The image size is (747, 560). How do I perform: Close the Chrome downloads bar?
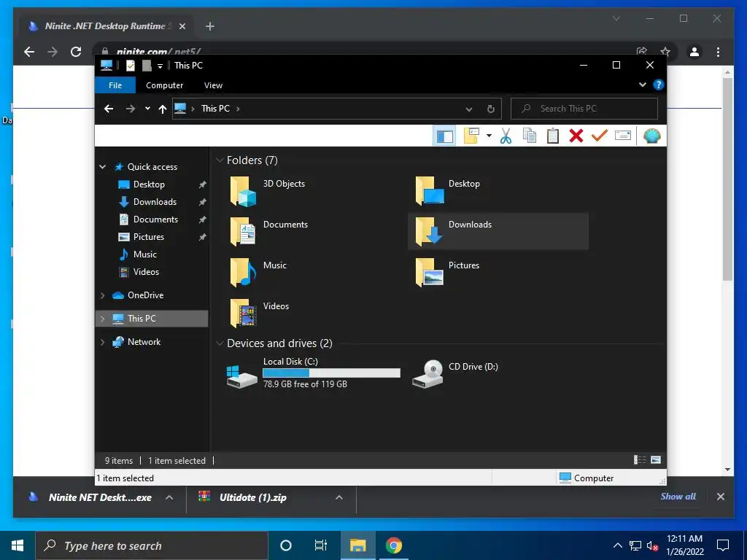720,497
